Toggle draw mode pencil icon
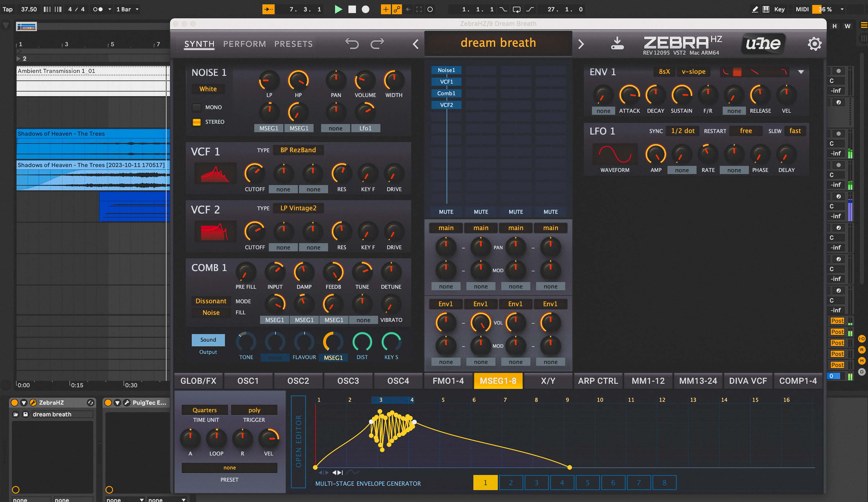This screenshot has height=502, width=868. click(755, 9)
